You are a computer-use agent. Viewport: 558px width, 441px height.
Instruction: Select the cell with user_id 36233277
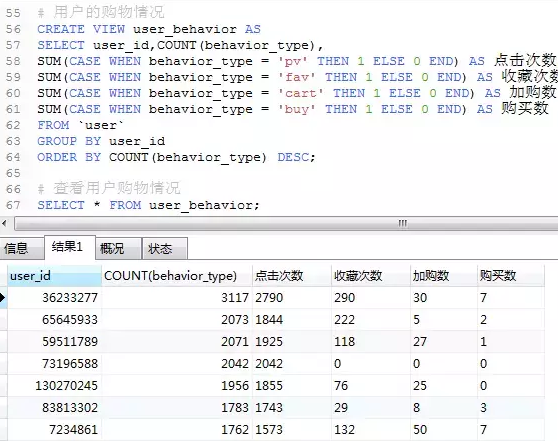tap(54, 298)
